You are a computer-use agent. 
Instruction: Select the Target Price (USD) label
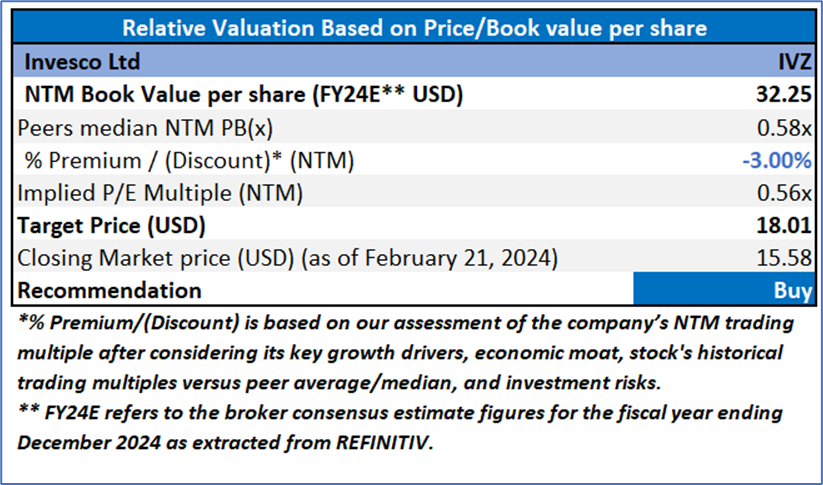tap(118, 225)
